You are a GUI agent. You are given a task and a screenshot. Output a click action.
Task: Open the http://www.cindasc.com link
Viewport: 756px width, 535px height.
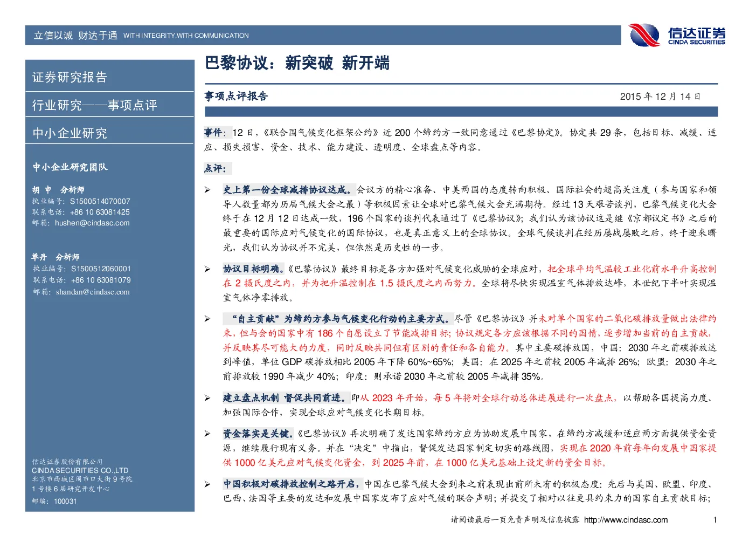(626, 520)
